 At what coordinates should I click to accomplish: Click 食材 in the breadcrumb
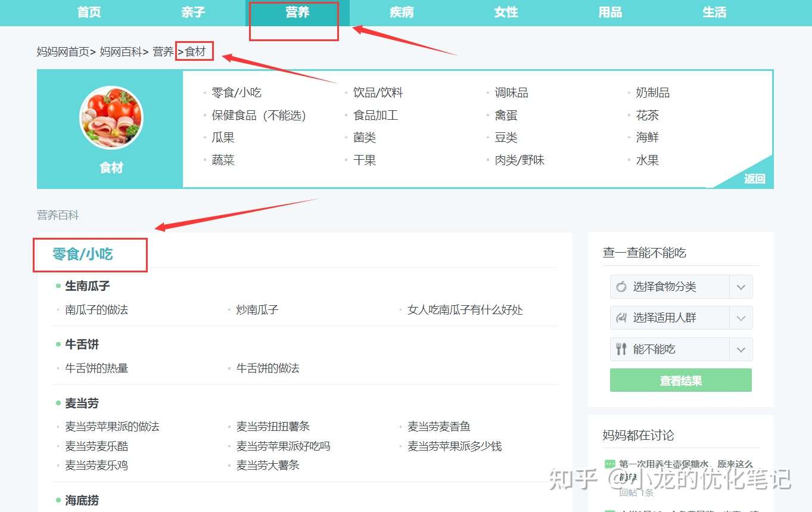click(x=195, y=52)
